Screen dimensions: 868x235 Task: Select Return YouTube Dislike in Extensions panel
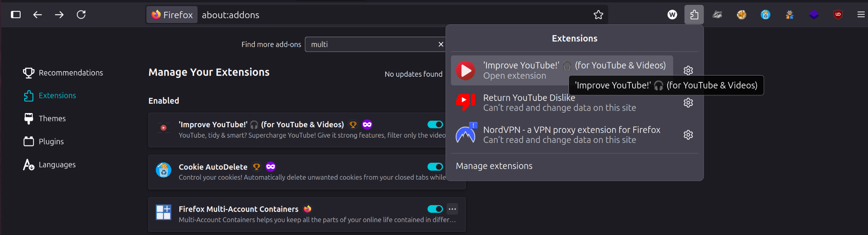click(x=562, y=103)
